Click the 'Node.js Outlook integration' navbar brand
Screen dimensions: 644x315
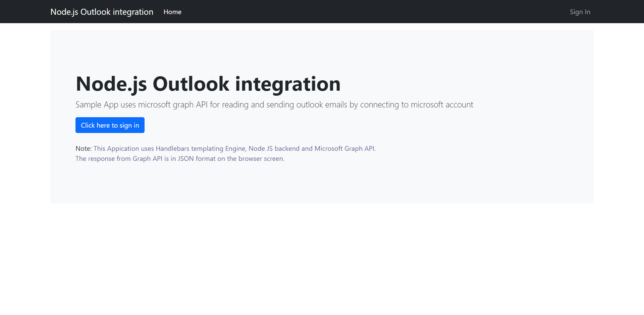pyautogui.click(x=102, y=12)
